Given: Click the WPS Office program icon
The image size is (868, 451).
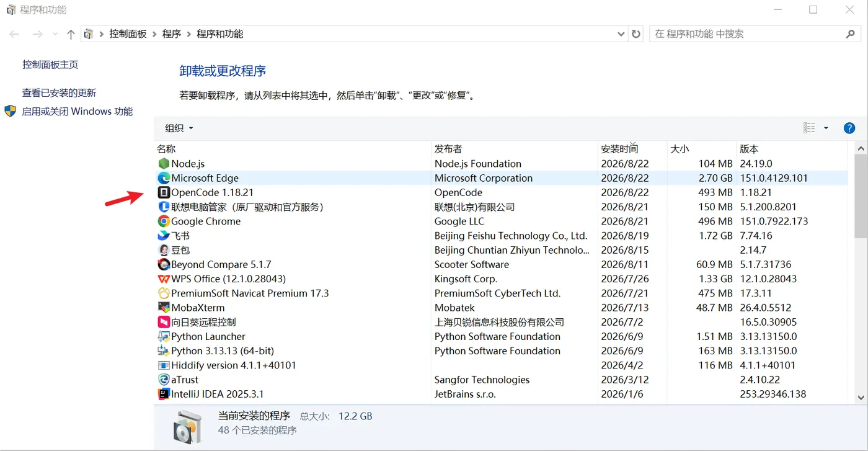Looking at the screenshot, I should point(164,279).
